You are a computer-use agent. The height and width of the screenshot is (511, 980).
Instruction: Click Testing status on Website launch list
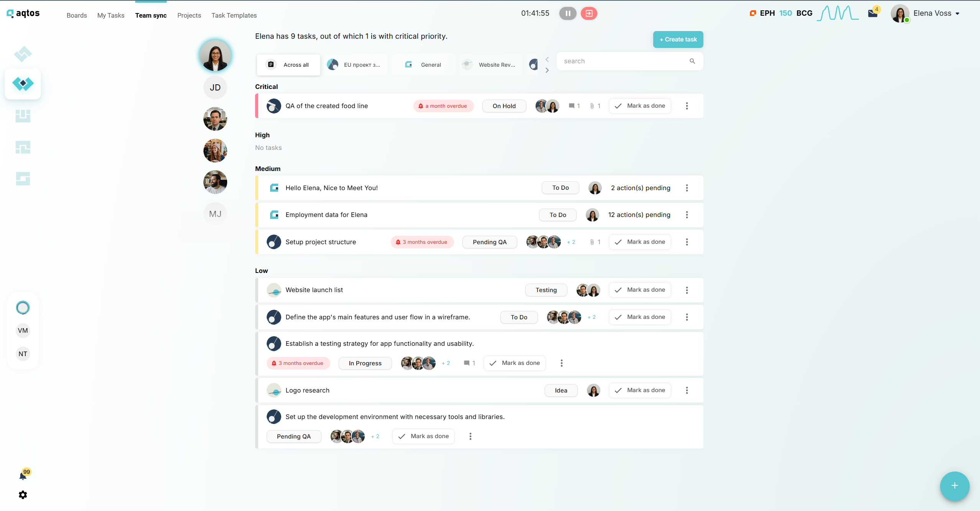pyautogui.click(x=546, y=290)
